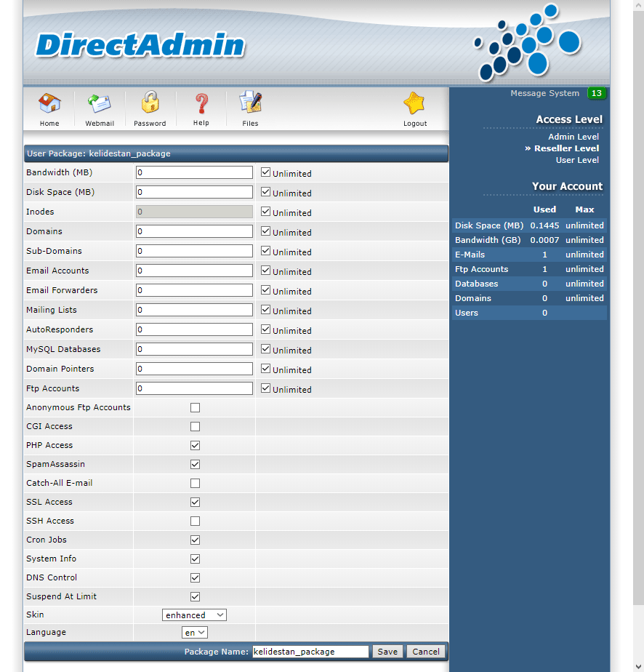Click the Bandwidth (MB) input field
The width and height of the screenshot is (644, 672).
[x=194, y=172]
